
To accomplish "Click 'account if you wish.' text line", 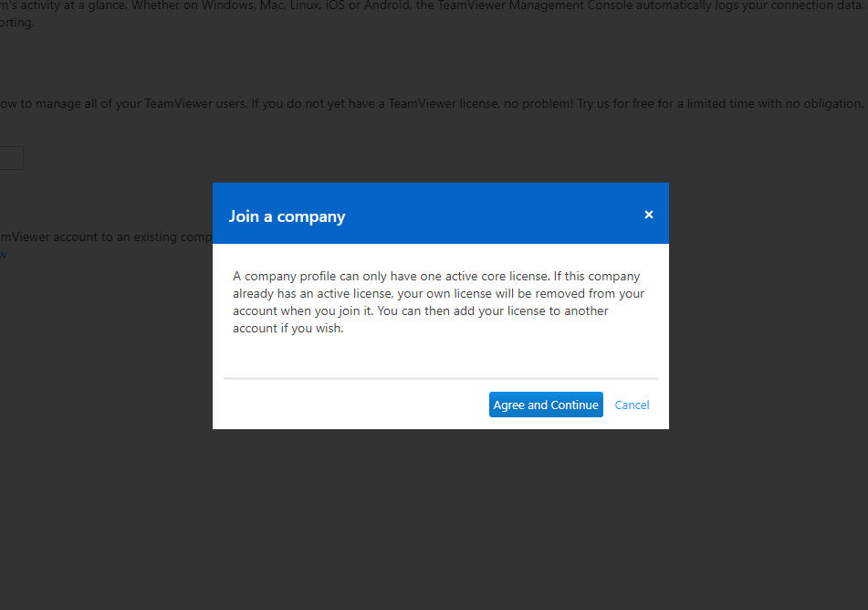I will pos(288,328).
